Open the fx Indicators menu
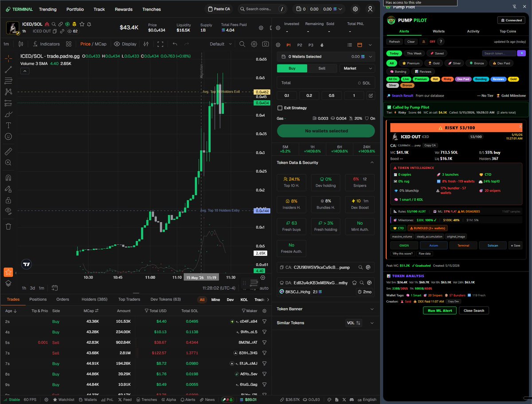 click(x=46, y=44)
